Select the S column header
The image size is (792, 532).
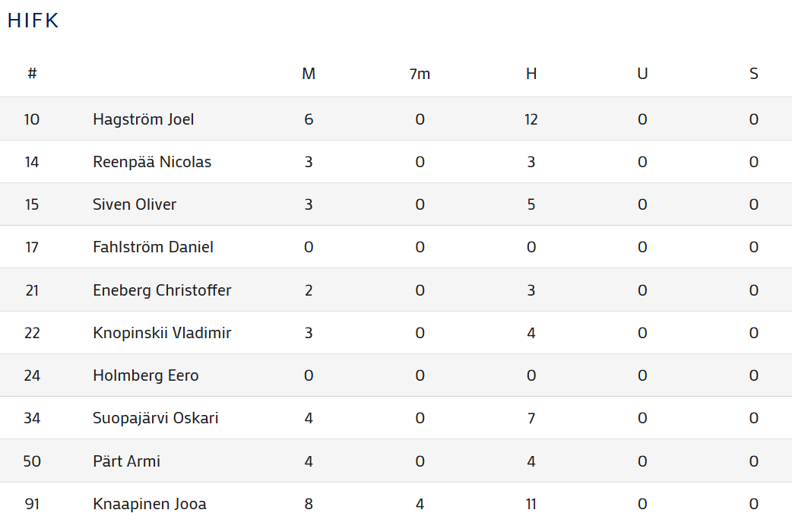pyautogui.click(x=753, y=74)
